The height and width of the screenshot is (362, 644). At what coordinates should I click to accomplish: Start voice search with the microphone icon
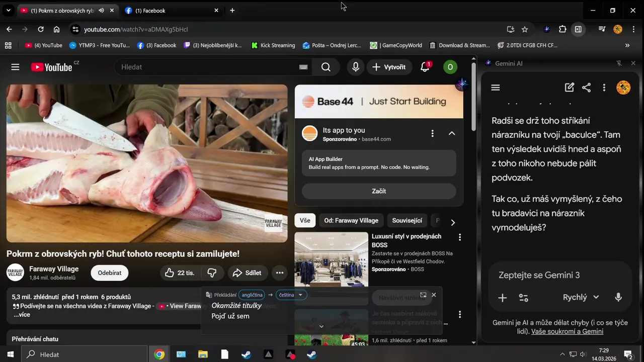pos(356,67)
